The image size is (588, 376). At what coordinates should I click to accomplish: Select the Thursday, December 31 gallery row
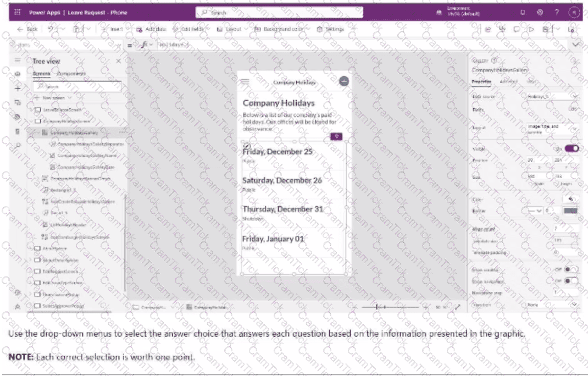point(293,213)
